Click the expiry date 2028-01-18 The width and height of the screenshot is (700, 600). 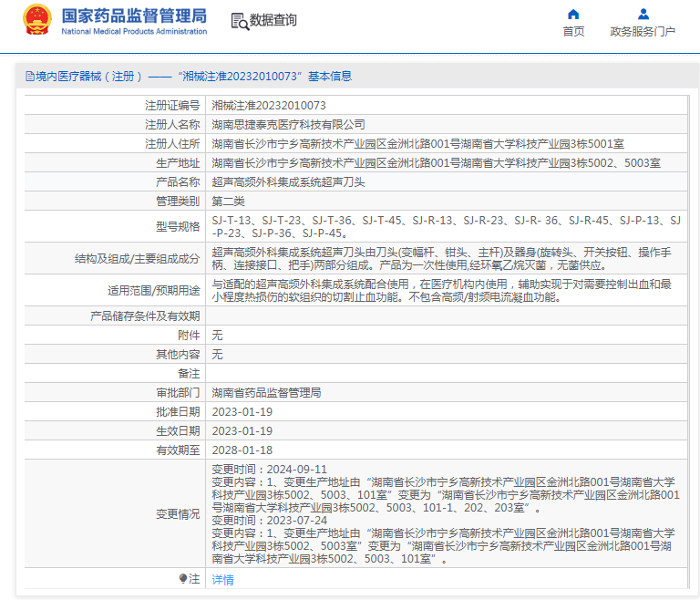(242, 450)
